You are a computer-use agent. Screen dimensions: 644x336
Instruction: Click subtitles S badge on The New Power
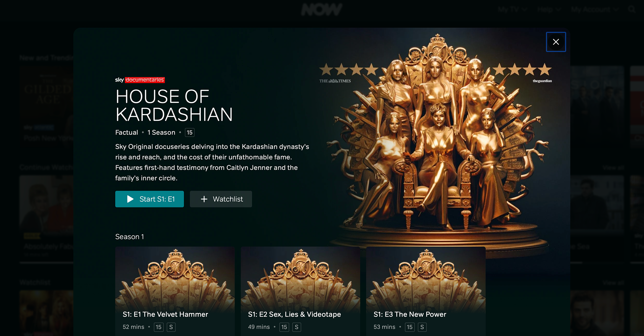click(422, 327)
